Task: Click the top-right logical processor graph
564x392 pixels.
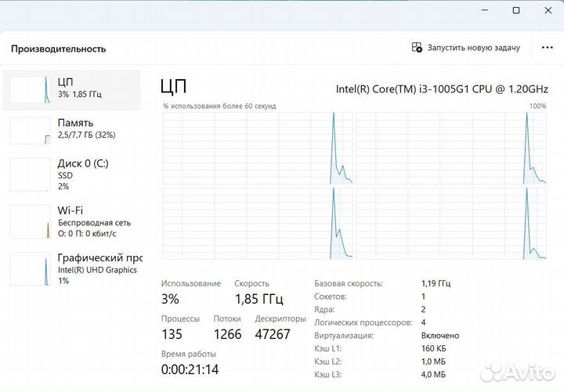Action: click(451, 148)
